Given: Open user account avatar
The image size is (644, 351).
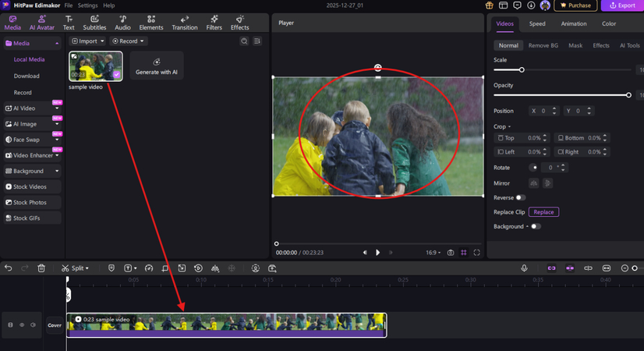Looking at the screenshot, I should pyautogui.click(x=545, y=5).
